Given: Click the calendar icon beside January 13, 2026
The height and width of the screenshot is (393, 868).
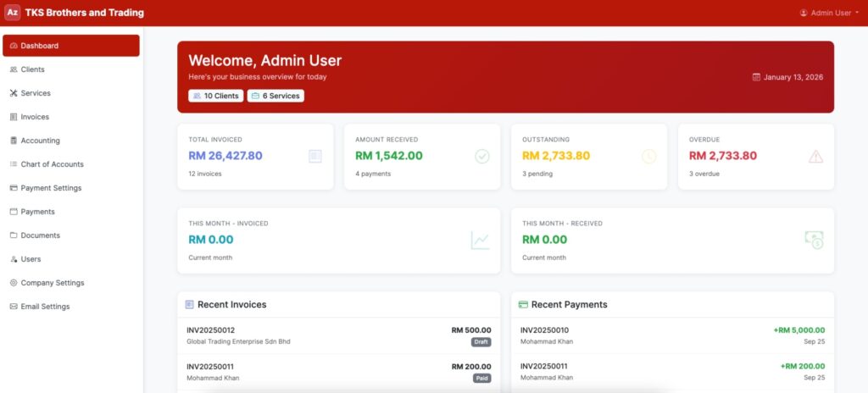Looking at the screenshot, I should tap(756, 77).
